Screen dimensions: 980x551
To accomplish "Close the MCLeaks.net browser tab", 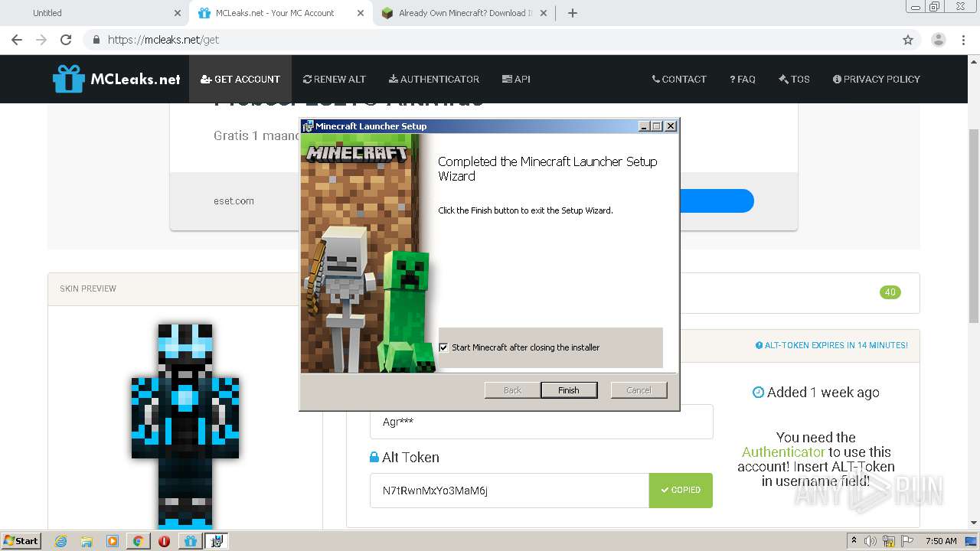I will [359, 13].
